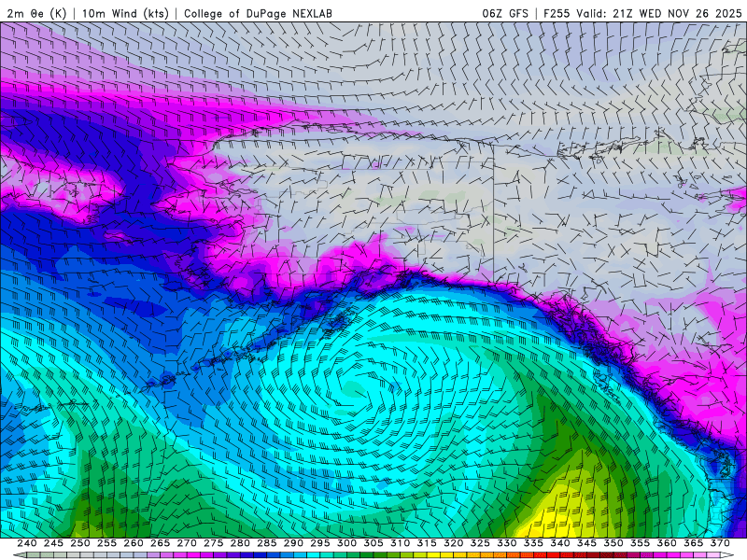Click the 295 value on the color scale
The height and width of the screenshot is (560, 747).
point(320,543)
